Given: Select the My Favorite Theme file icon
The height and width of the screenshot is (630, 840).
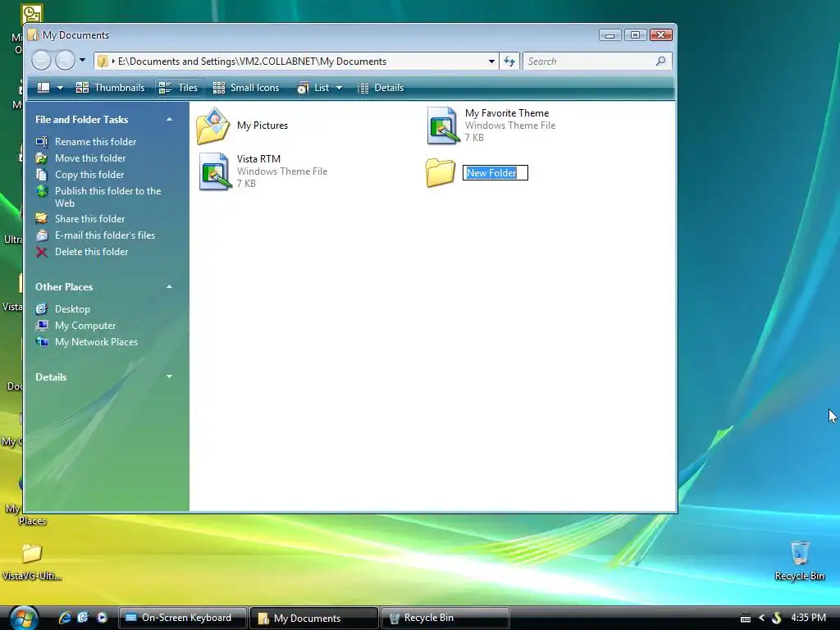Looking at the screenshot, I should tap(443, 126).
